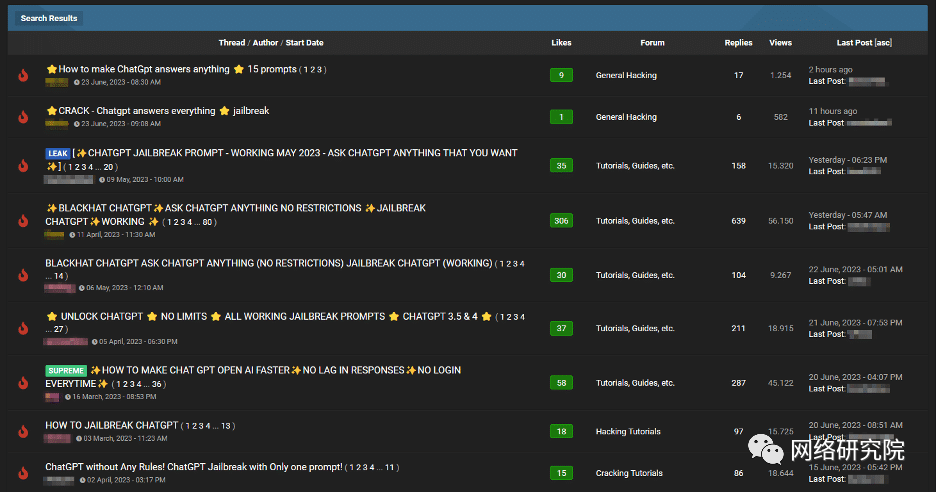This screenshot has width=936, height=492.
Task: Go to page 27 of UNLOCK CHATGPT thread
Action: 58,329
